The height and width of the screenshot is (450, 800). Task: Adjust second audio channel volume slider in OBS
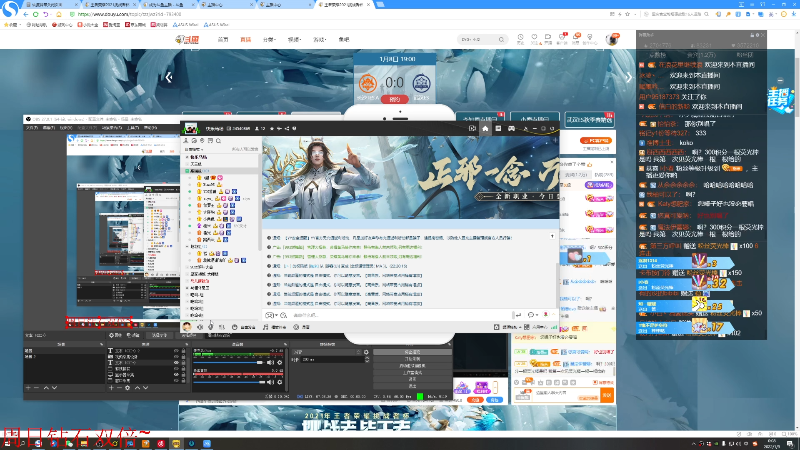[229, 382]
